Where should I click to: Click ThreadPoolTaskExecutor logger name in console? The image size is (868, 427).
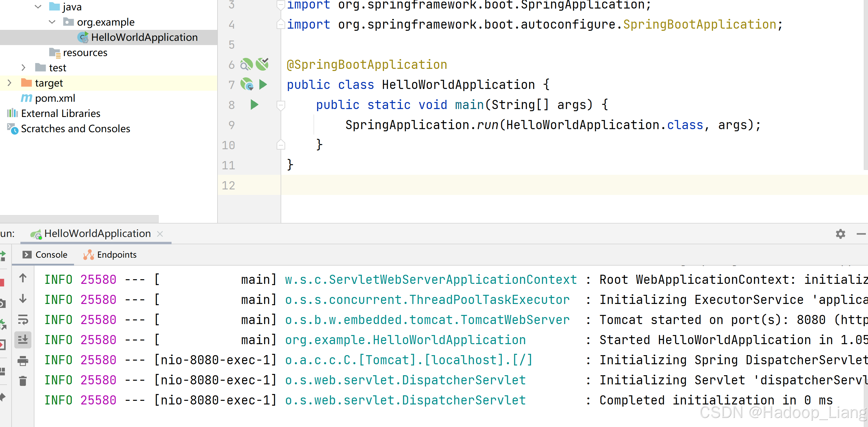point(427,299)
